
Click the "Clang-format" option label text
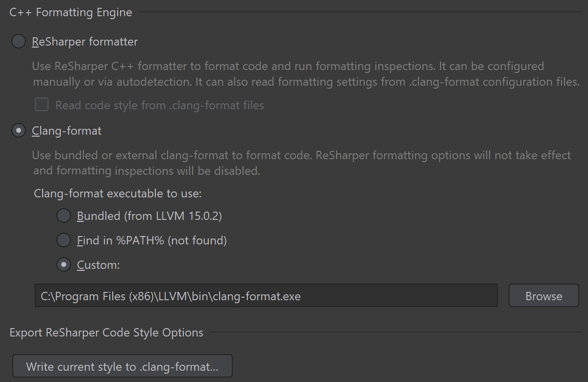coord(67,131)
